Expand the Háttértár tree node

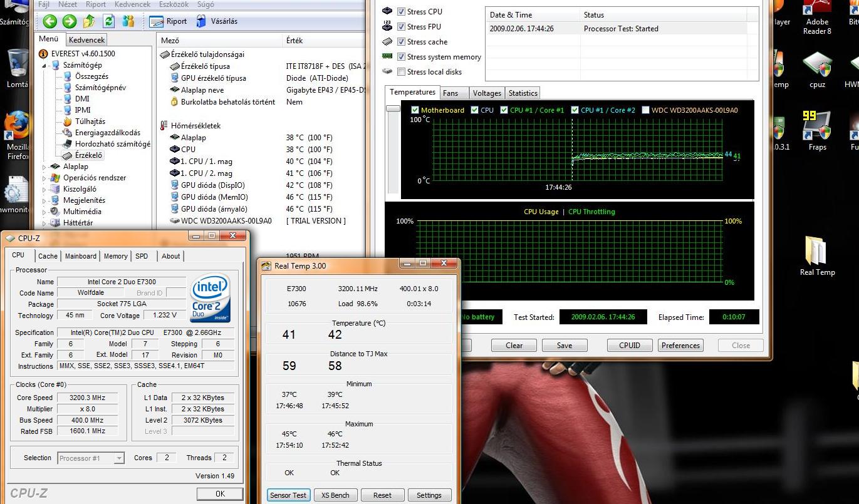[44, 224]
